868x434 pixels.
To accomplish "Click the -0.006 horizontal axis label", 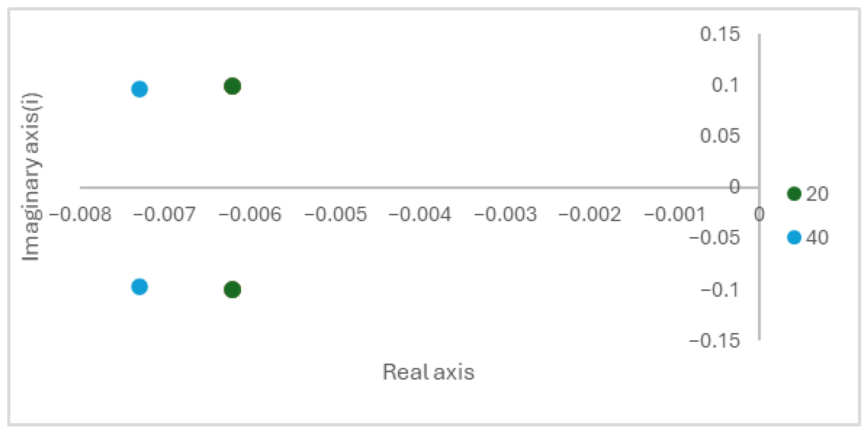I will [x=250, y=214].
